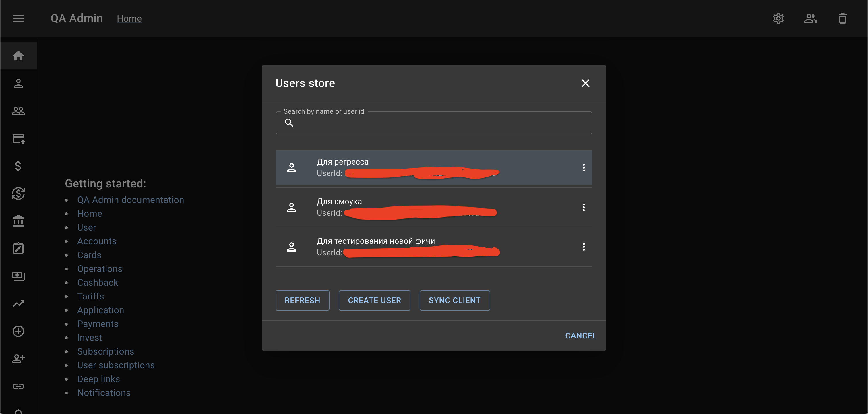Open User link in Getting started

pos(87,228)
